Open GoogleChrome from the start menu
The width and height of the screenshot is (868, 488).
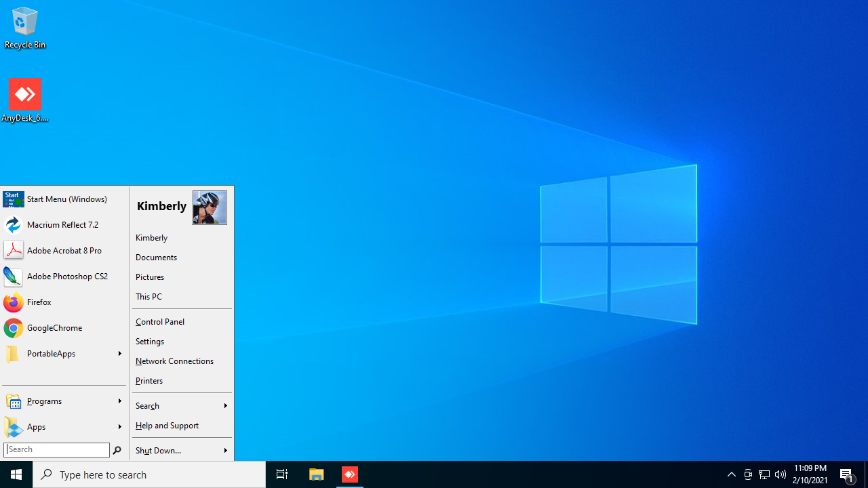(x=54, y=328)
